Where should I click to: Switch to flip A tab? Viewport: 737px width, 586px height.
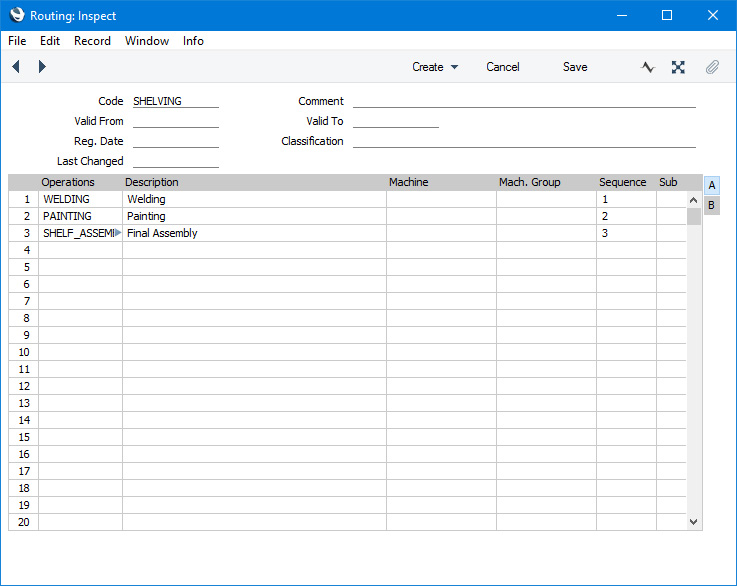[x=712, y=185]
